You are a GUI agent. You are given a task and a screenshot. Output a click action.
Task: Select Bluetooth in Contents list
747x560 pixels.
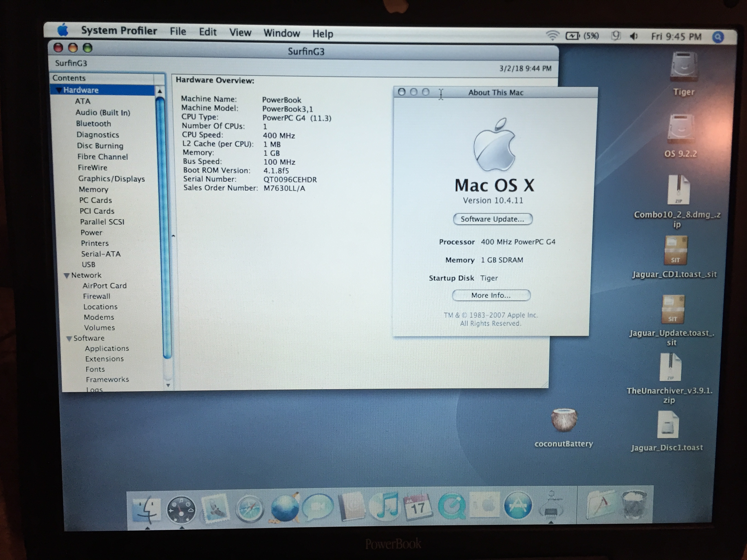click(93, 124)
